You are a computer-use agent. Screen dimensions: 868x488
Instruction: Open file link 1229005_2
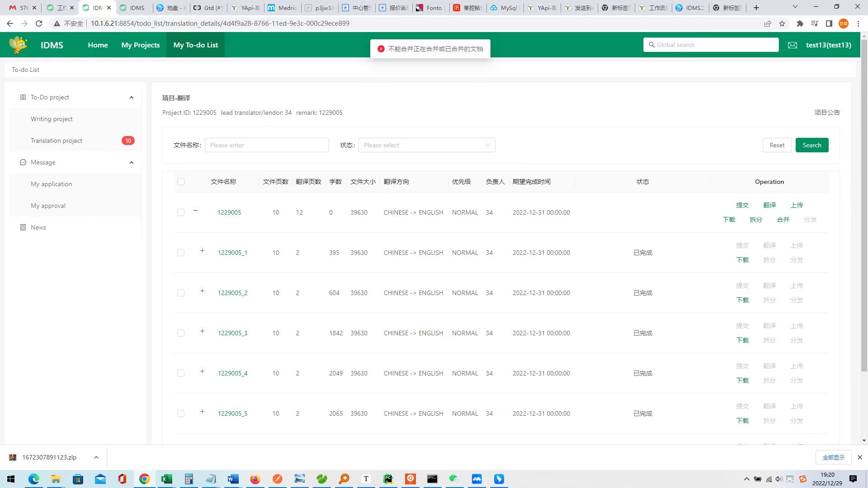232,293
